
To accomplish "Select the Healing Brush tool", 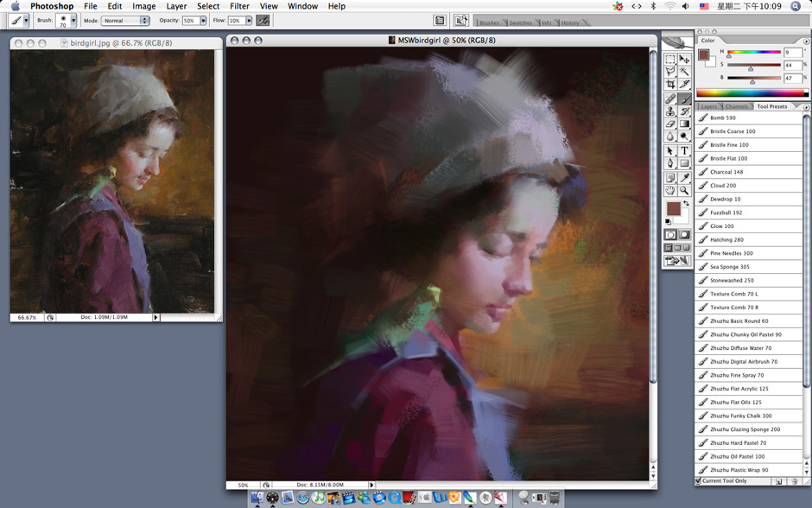I will [x=670, y=98].
